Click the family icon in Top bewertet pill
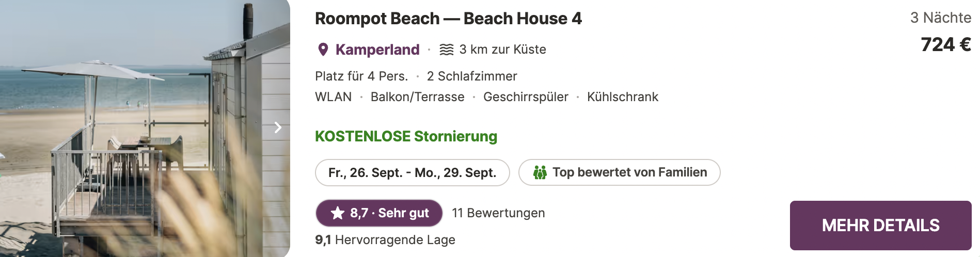This screenshot has height=257, width=980. pos(540,172)
